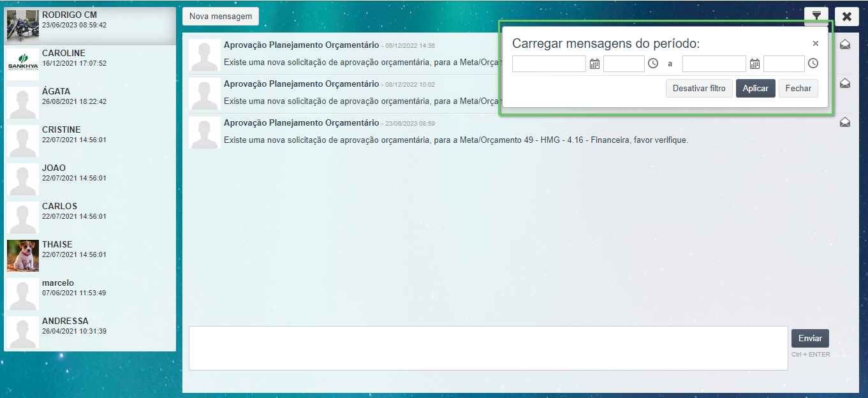
Task: Click the 05/12/2022 14:36 message title
Action: pos(301,45)
